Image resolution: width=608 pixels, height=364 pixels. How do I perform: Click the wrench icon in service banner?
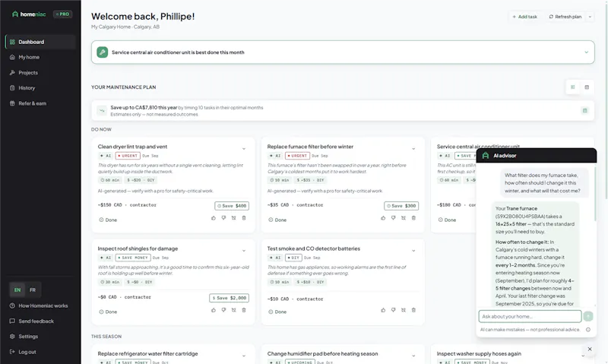[x=103, y=52]
